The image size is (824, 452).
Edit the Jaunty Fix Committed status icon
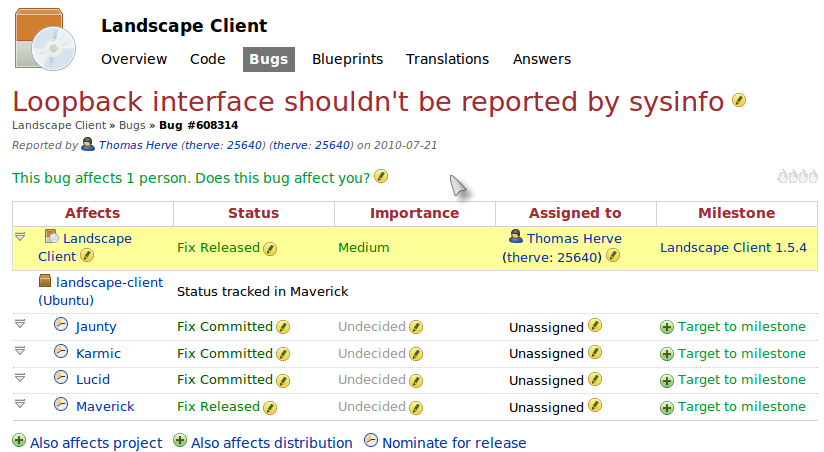[283, 327]
